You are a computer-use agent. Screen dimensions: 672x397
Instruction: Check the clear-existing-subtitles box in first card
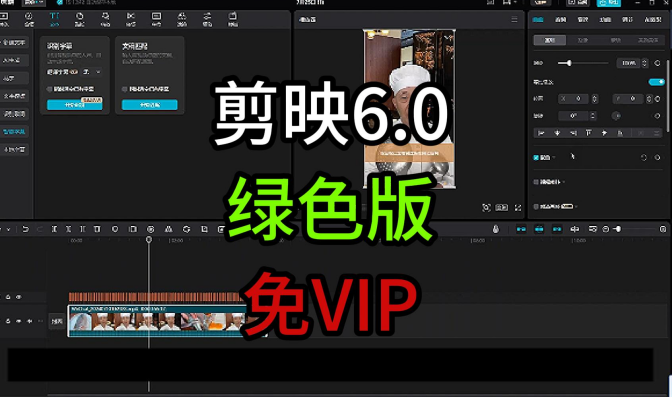tap(49, 89)
